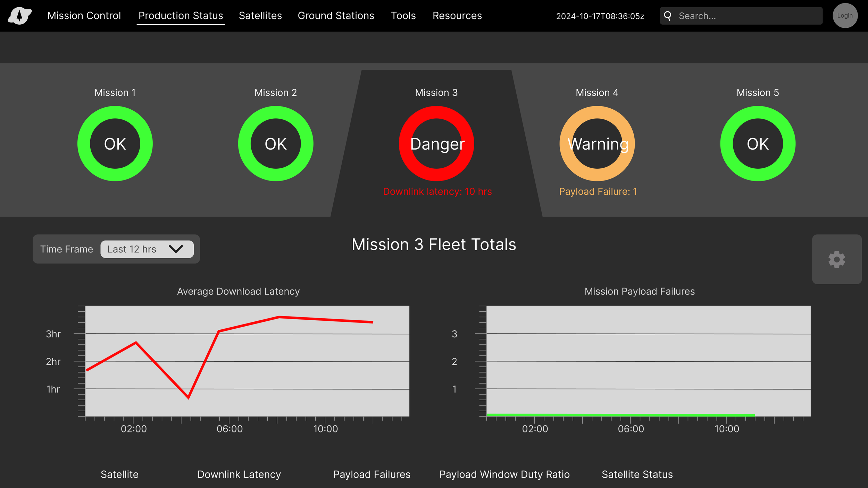Click Mission 2 OK status ring
The height and width of the screenshot is (488, 868).
pyautogui.click(x=276, y=143)
